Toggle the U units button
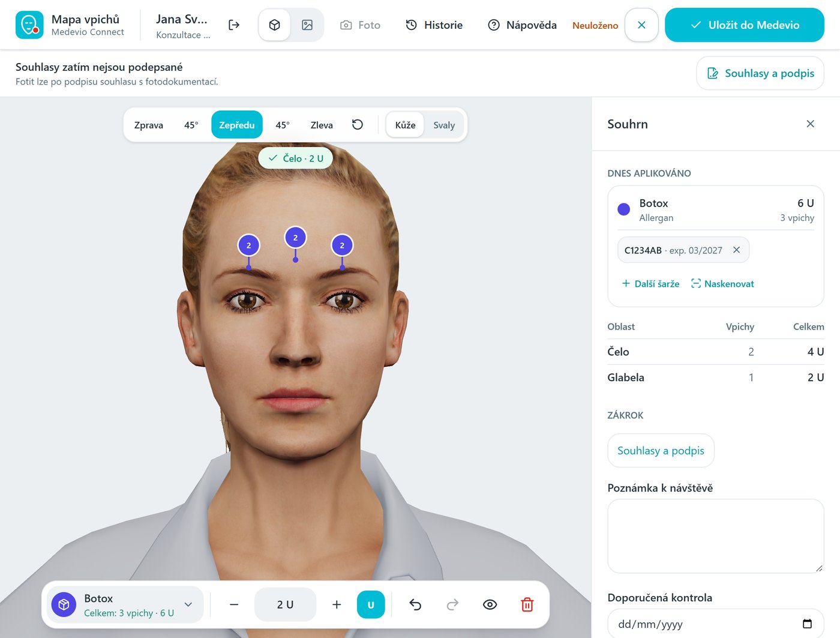Viewport: 840px width, 638px height. click(x=371, y=605)
